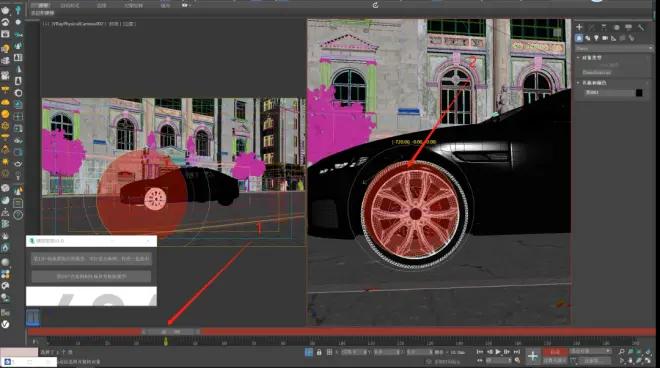This screenshot has height=368, width=660.
Task: Toggle the Selection Lock padlock
Action: click(x=319, y=352)
